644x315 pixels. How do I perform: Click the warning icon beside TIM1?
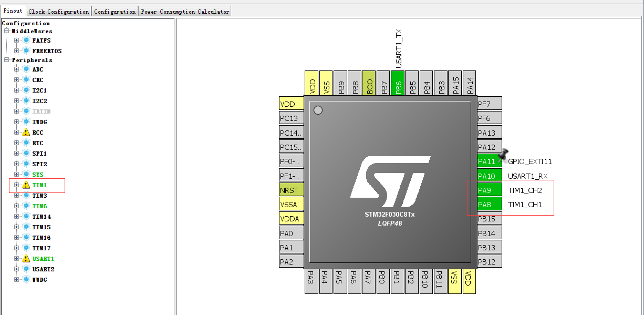coord(26,185)
